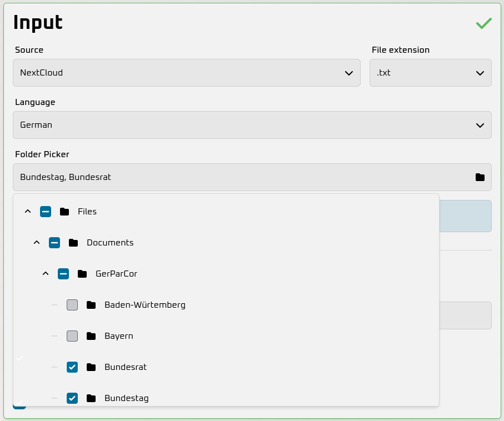Image resolution: width=504 pixels, height=421 pixels.
Task: Toggle the GerParCor checkbox
Action: tap(63, 274)
